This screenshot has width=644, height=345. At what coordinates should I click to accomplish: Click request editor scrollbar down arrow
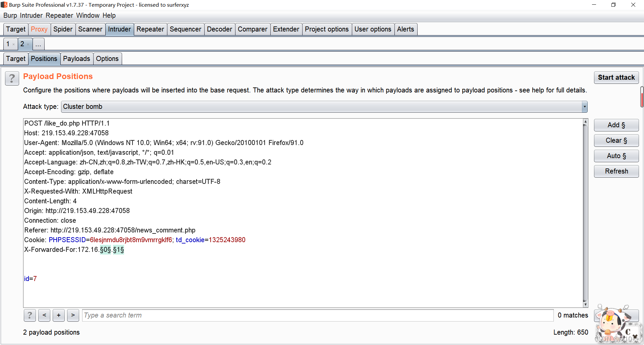[x=585, y=304]
